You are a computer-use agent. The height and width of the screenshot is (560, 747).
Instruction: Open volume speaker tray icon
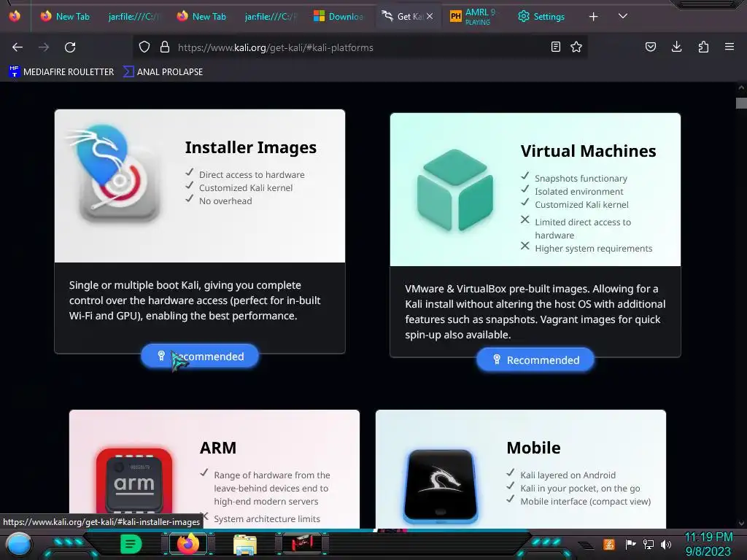point(665,544)
